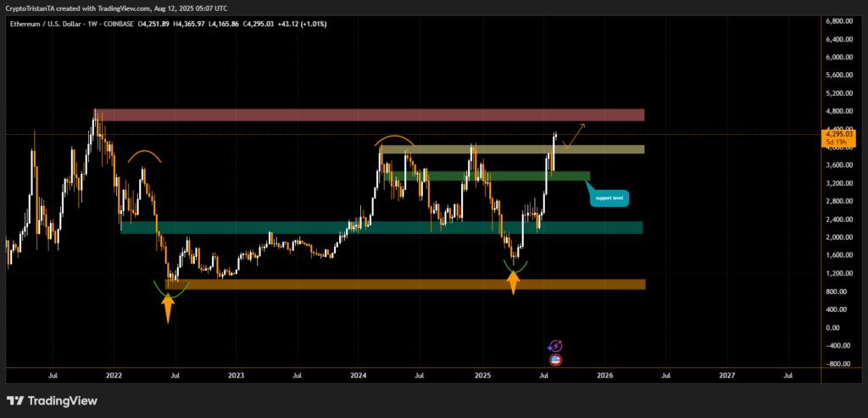This screenshot has height=418, width=868.
Task: Click the green curved arc at 2025 bottom
Action: coord(513,267)
